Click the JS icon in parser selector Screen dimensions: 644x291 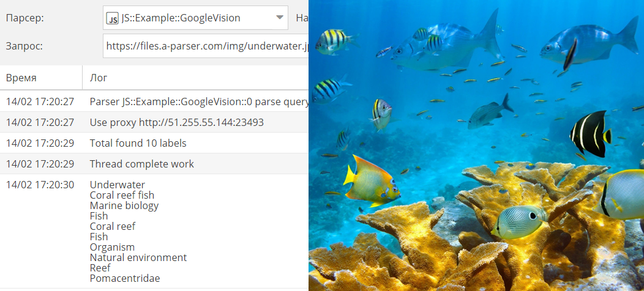(x=112, y=18)
